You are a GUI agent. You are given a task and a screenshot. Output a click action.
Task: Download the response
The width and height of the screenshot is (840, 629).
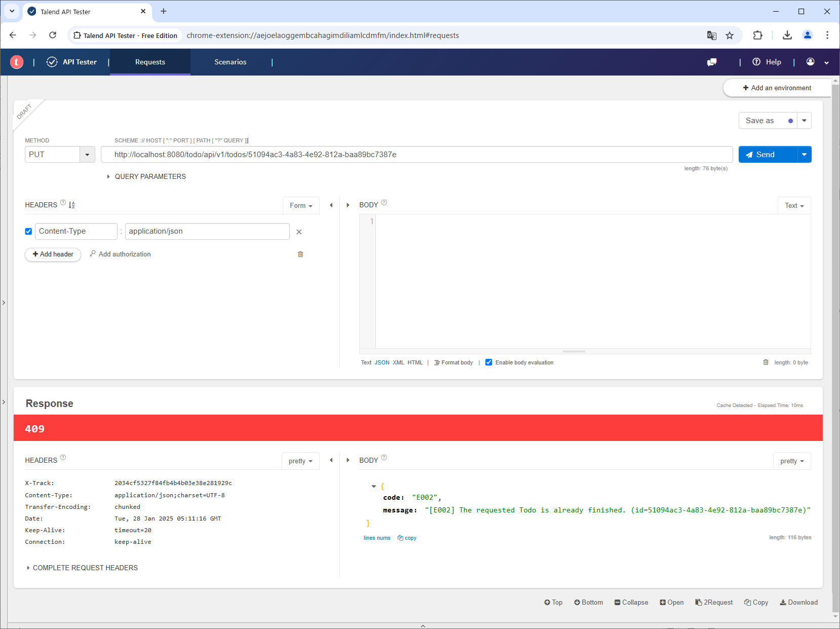798,602
